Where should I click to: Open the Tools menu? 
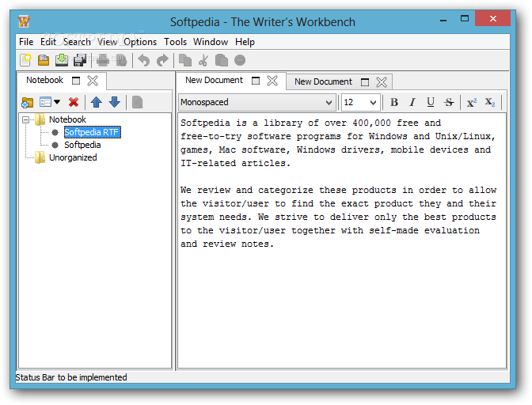pyautogui.click(x=176, y=42)
